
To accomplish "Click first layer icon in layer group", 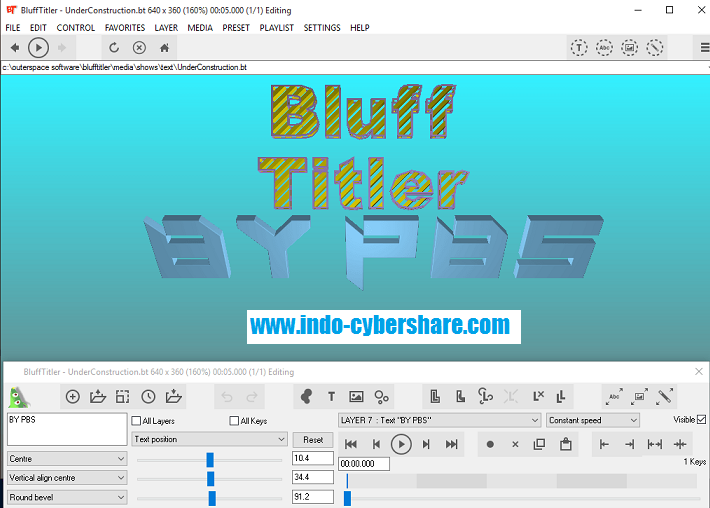I will pos(435,396).
